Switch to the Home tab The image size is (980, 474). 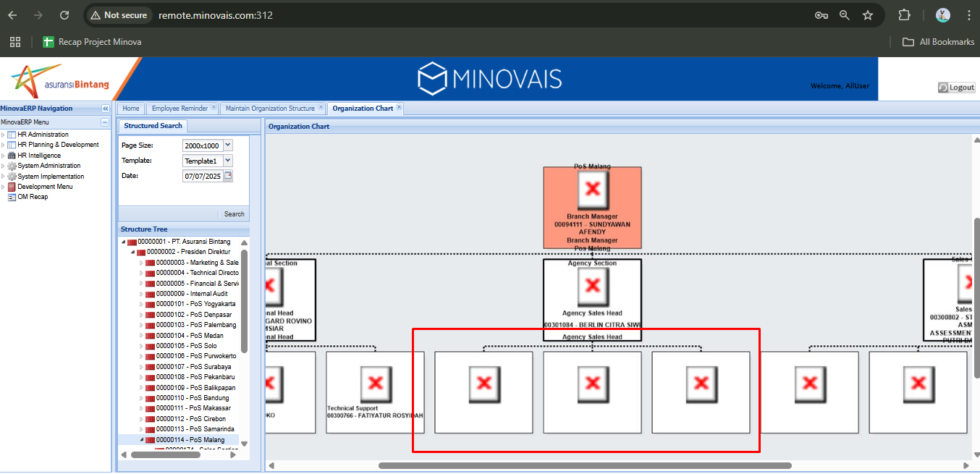pos(131,109)
